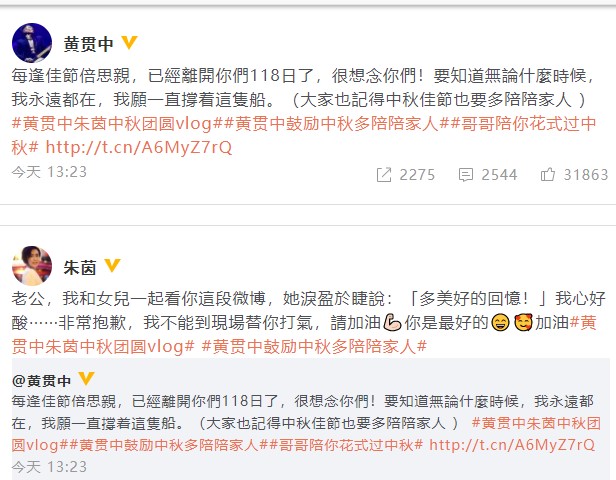The image size is (616, 480).
Task: Open the username 朱茵
Action: point(80,267)
